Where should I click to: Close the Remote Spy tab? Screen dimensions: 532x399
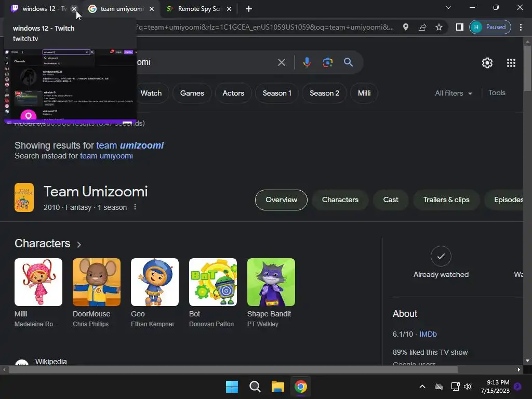[229, 9]
